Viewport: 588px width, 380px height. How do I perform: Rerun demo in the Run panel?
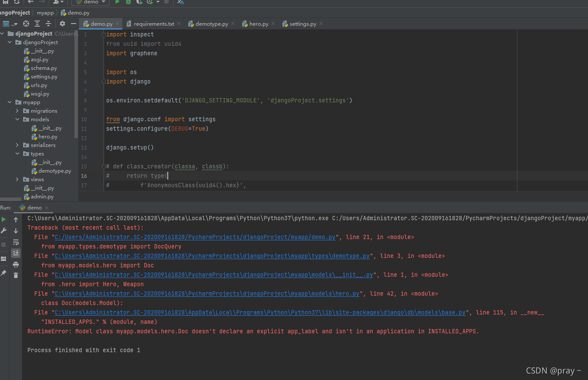tap(4, 219)
